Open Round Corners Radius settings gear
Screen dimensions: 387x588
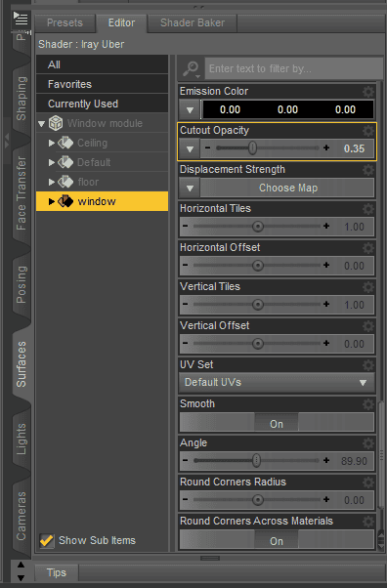coord(368,483)
